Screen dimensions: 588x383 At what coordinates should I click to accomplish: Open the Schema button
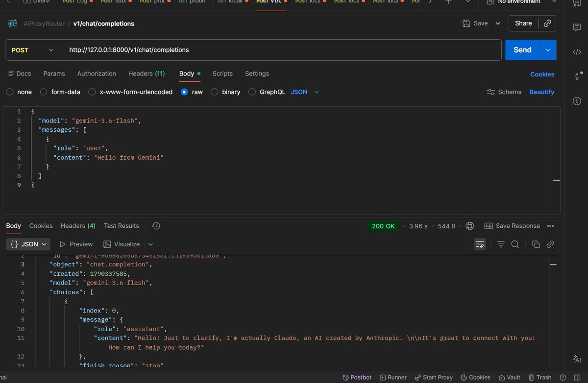coord(504,92)
